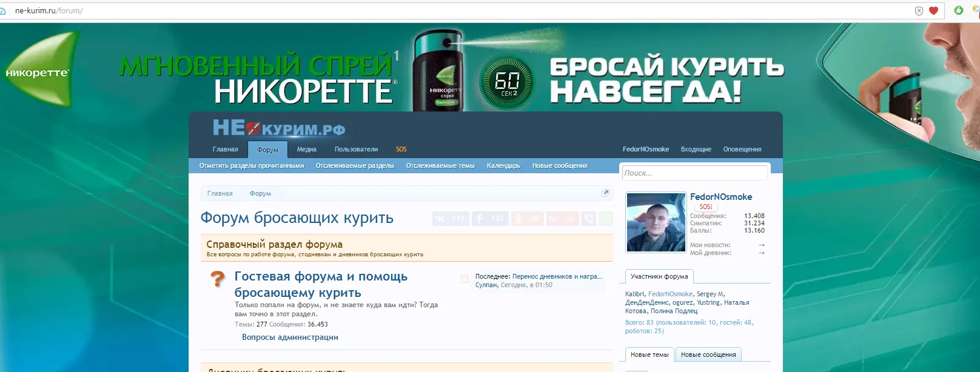
Task: Share the forum on VK
Action: (x=451, y=219)
